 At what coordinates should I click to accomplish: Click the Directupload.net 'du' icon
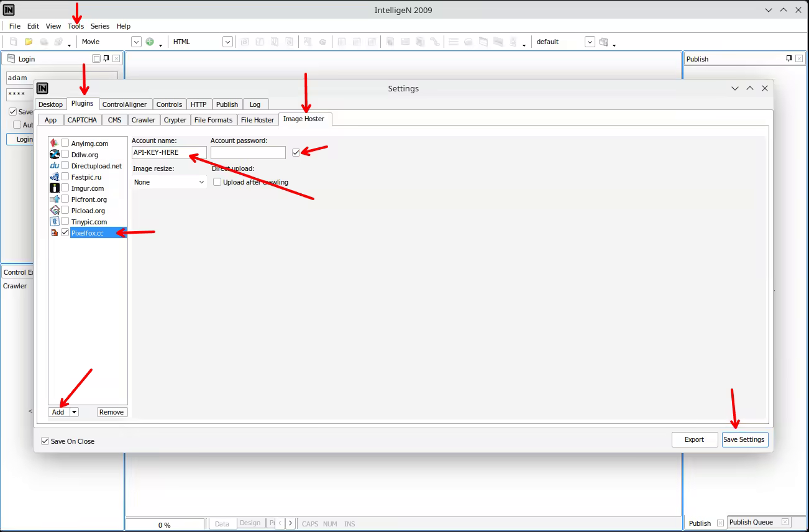click(55, 166)
